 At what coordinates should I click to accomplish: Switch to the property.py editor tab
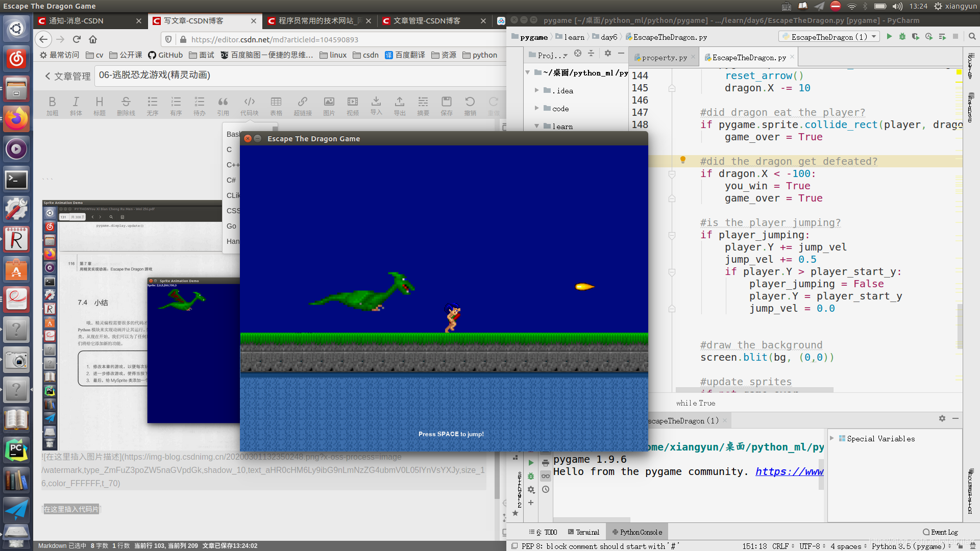[x=664, y=58]
